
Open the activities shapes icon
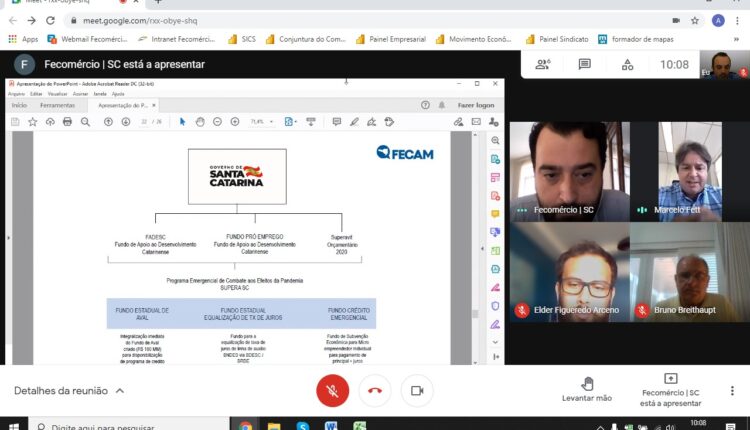pos(627,65)
